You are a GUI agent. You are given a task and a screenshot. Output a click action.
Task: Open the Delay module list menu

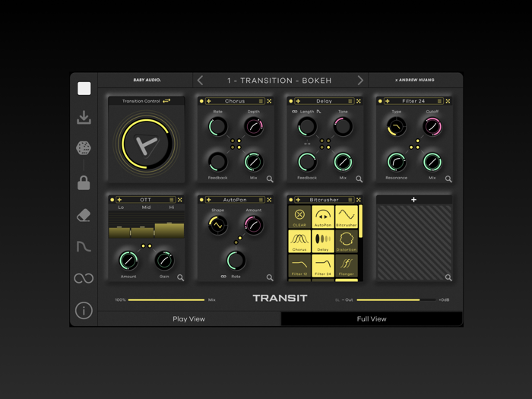[350, 101]
